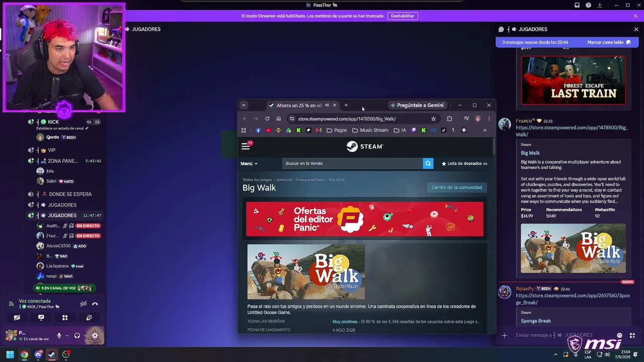Image resolution: width=644 pixels, height=362 pixels.
Task: Open Steam from the Windows taskbar
Action: 52,354
